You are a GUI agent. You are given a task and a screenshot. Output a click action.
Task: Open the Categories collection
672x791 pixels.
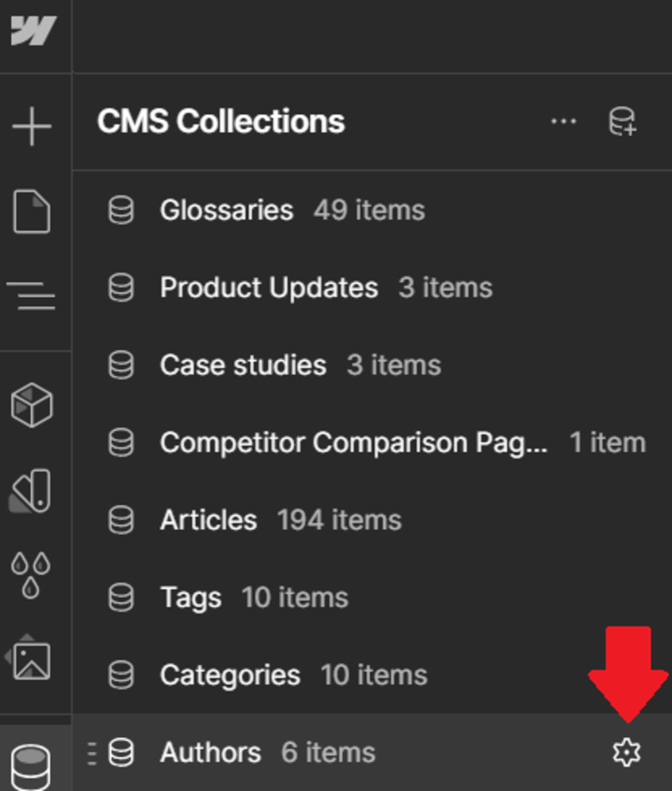click(x=229, y=675)
